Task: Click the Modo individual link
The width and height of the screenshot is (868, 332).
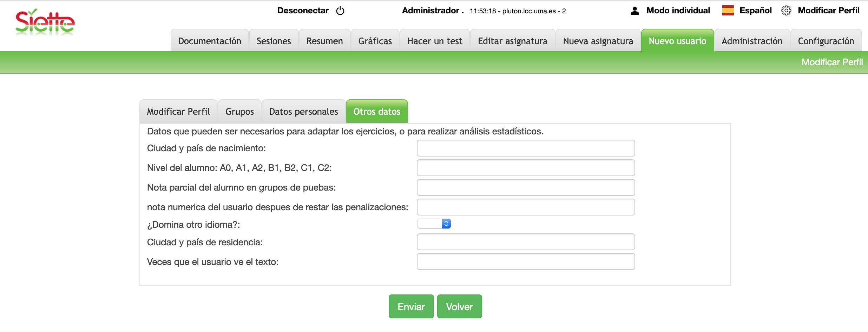Action: (x=678, y=11)
